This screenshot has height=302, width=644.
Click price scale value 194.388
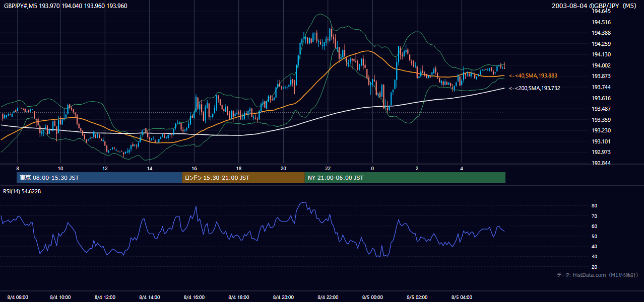point(601,33)
